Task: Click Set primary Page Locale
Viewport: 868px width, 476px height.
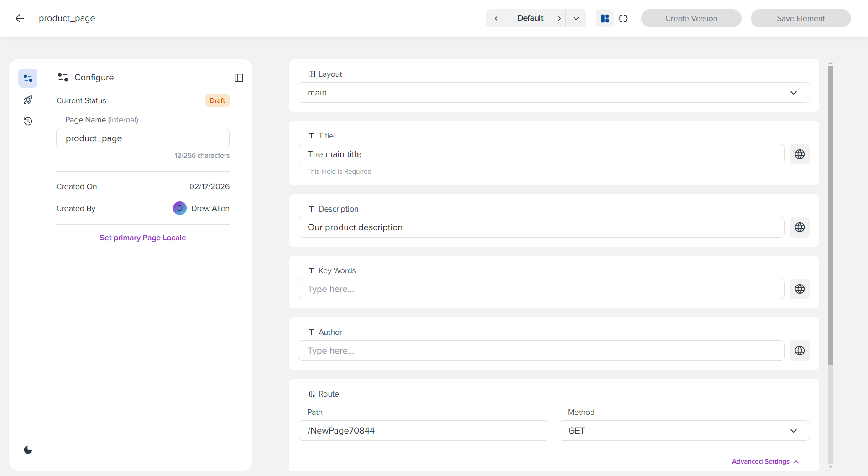Action: 142,238
